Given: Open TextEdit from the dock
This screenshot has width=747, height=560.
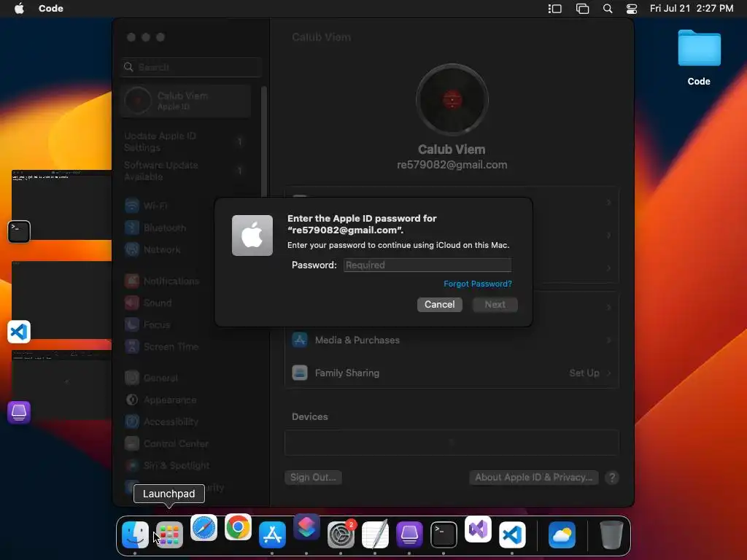Looking at the screenshot, I should (x=375, y=534).
